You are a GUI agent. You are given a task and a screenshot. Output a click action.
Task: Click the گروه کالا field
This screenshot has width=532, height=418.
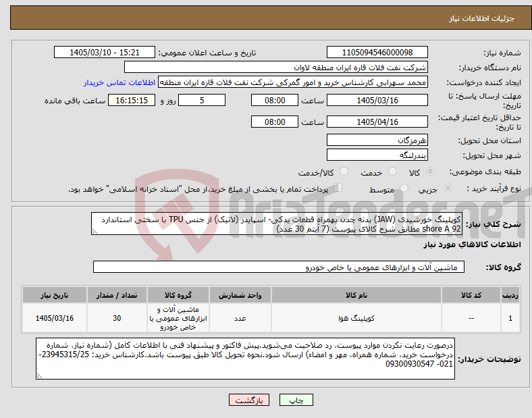pyautogui.click(x=279, y=267)
